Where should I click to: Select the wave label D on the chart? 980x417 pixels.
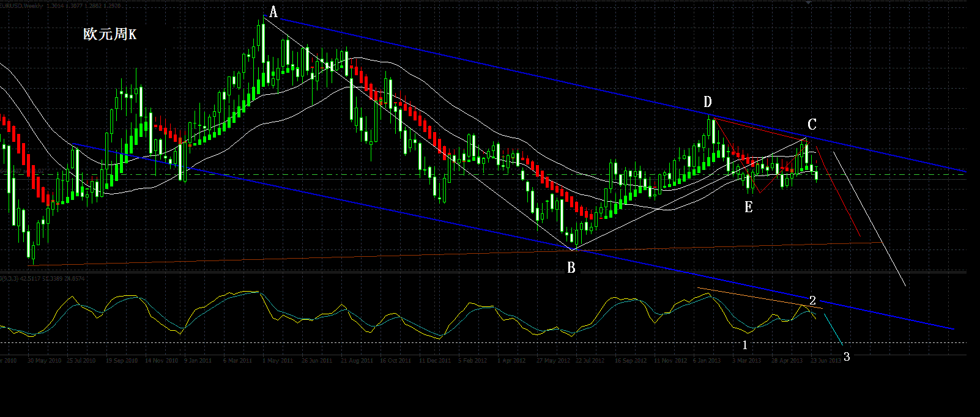tap(707, 101)
